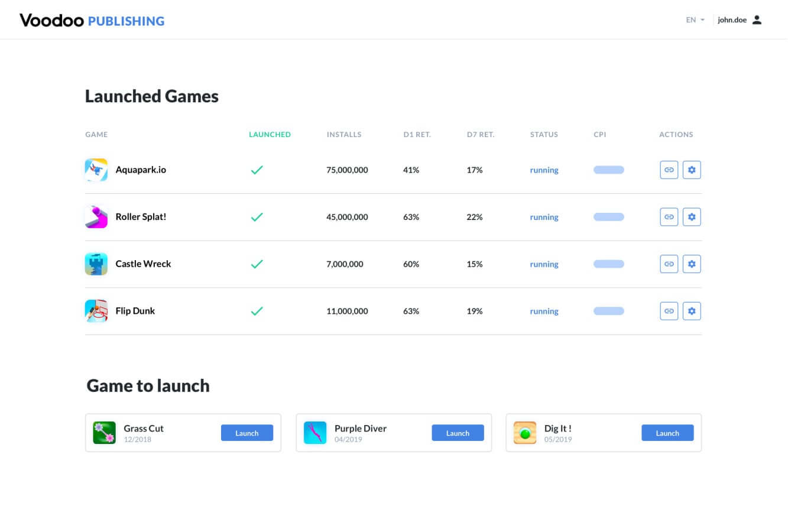
Task: Click the 19% D7 retention value
Action: 475,312
